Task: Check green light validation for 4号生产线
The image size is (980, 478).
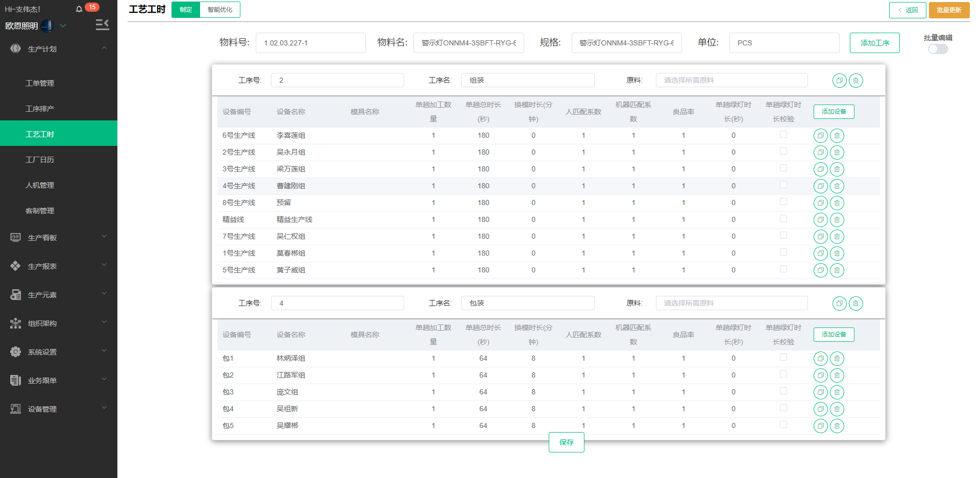Action: click(x=783, y=185)
